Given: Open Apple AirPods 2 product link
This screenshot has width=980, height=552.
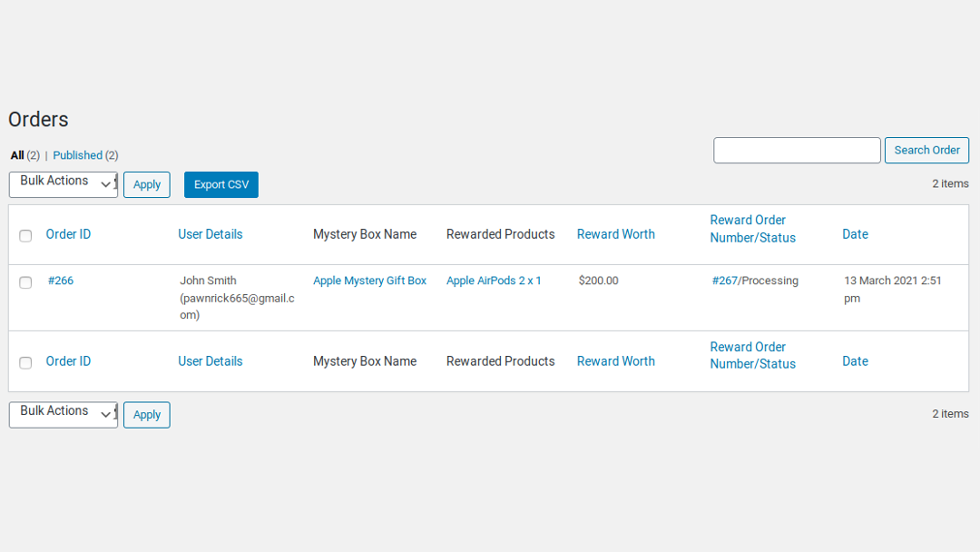Looking at the screenshot, I should (494, 281).
